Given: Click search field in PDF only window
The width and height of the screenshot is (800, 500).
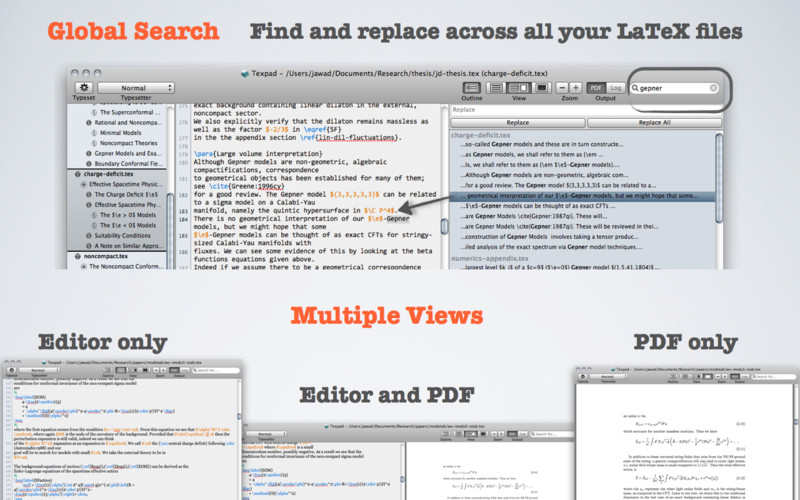Looking at the screenshot, I should [x=773, y=377].
